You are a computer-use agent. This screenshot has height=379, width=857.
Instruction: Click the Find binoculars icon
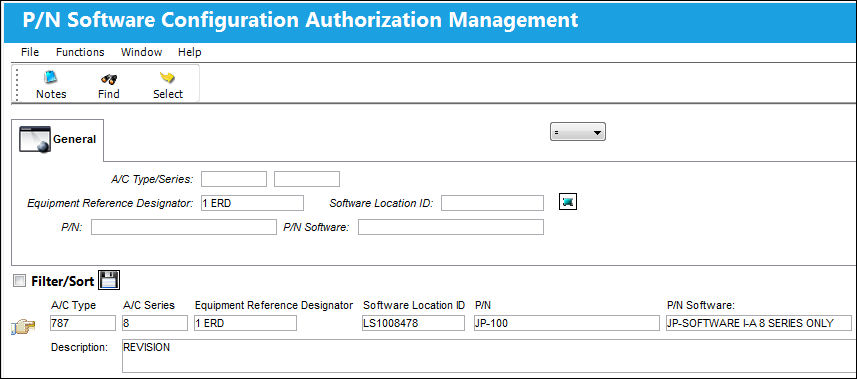[109, 79]
